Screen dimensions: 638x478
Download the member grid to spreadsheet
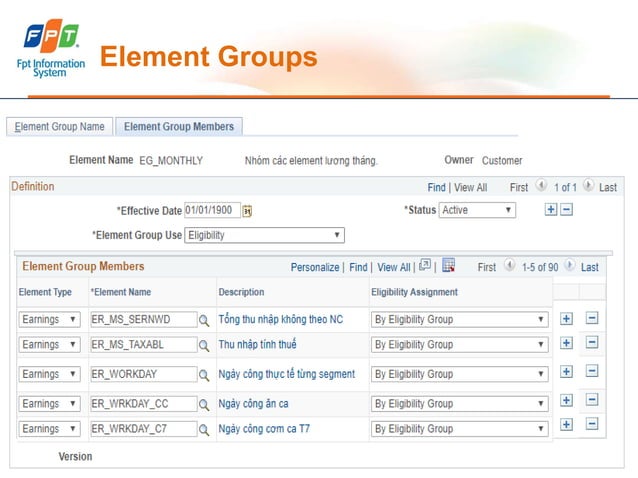[x=448, y=266]
